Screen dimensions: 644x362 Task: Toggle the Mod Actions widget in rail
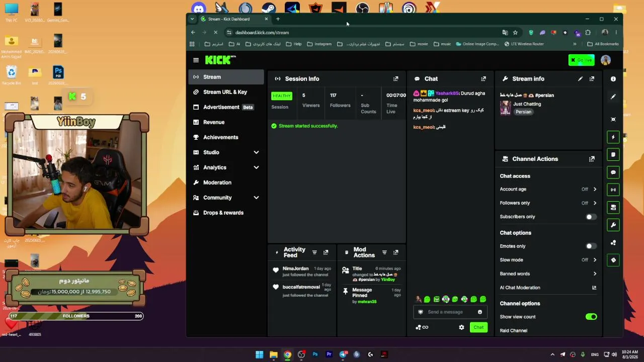coord(613,155)
